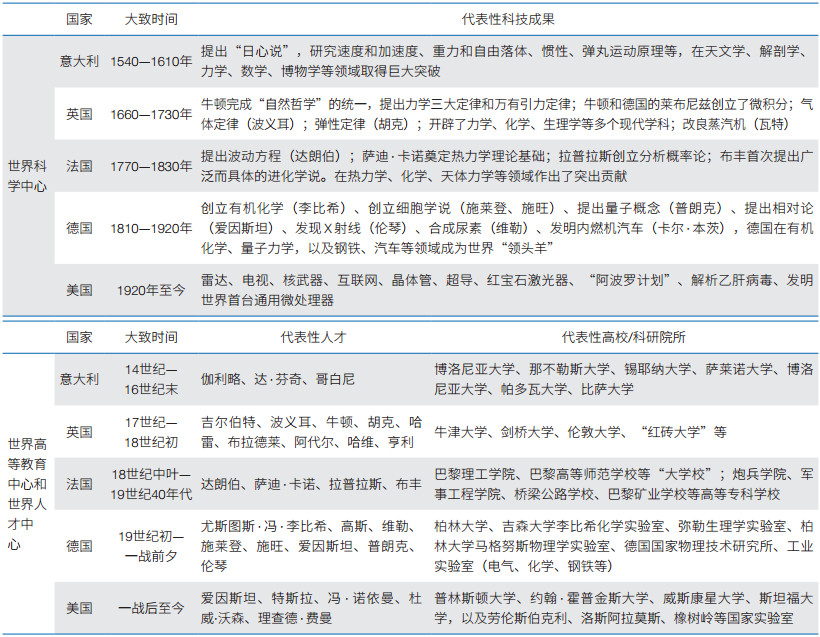Select the cell starting "牛顿完成“自然哲学”的统一"
The width and height of the screenshot is (820, 637).
(x=507, y=114)
